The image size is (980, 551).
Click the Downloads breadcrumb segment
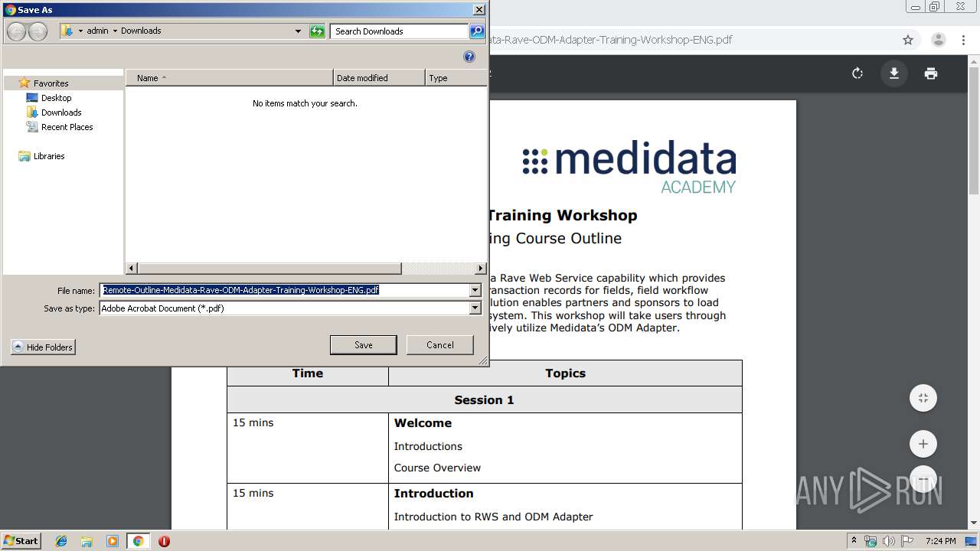pos(141,31)
